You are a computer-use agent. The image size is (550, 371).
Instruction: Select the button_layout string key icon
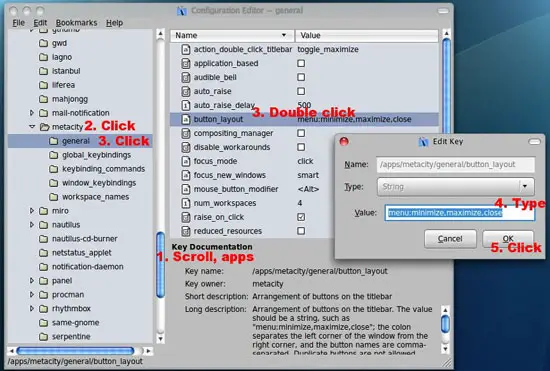(186, 119)
